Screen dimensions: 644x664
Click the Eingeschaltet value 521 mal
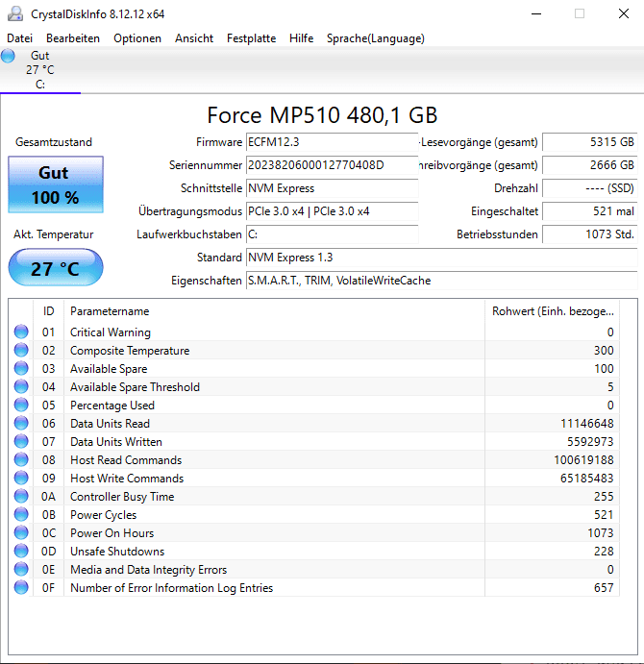coord(590,211)
